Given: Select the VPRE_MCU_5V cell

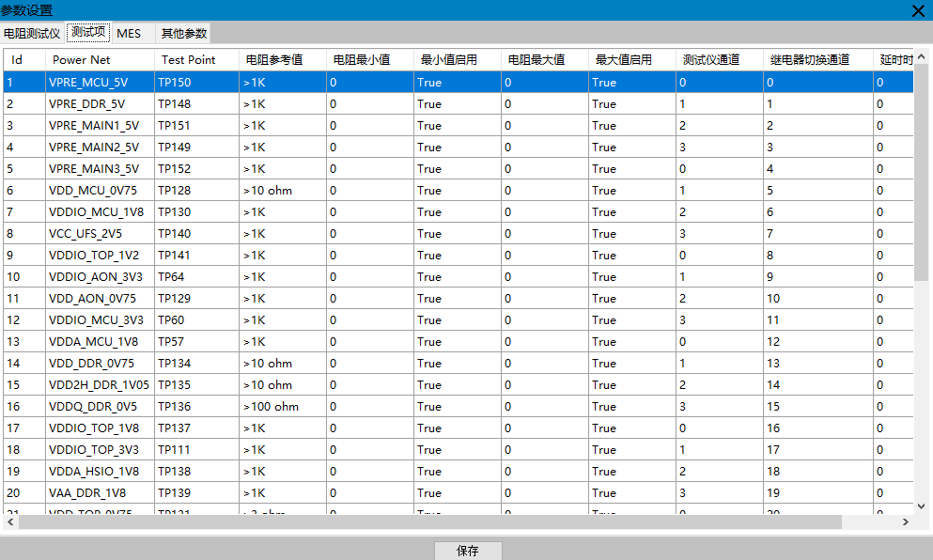Looking at the screenshot, I should (100, 82).
